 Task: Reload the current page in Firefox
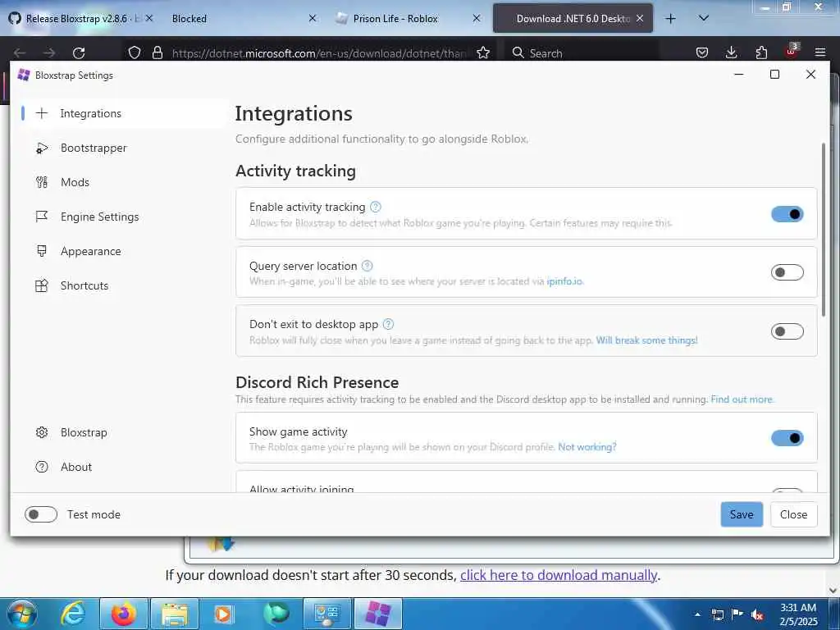79,52
